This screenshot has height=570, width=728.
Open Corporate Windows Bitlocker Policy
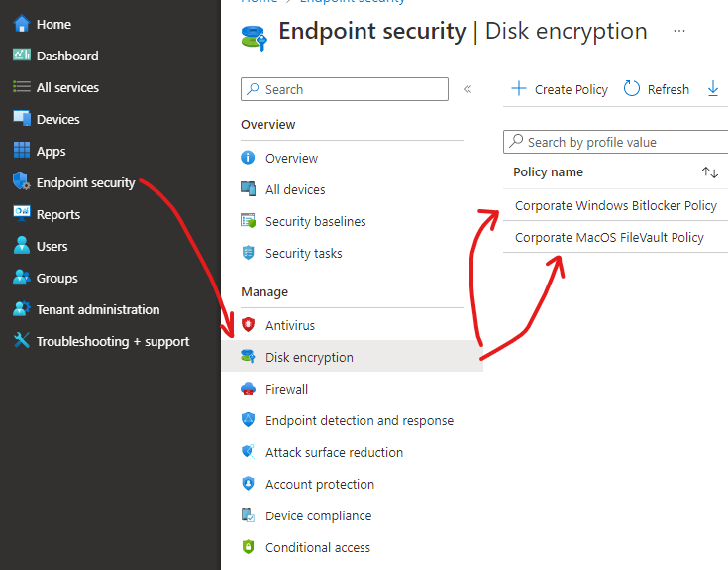[615, 205]
